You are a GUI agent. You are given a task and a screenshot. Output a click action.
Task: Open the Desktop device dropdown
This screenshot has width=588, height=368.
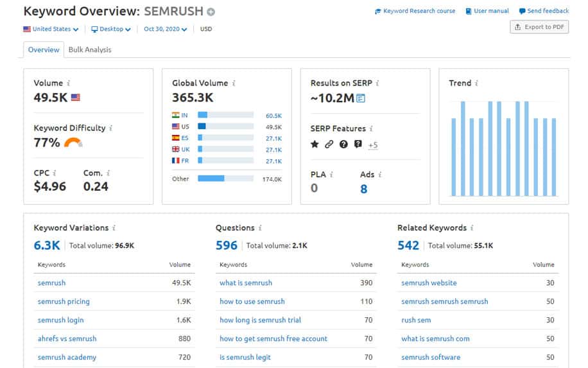(111, 29)
